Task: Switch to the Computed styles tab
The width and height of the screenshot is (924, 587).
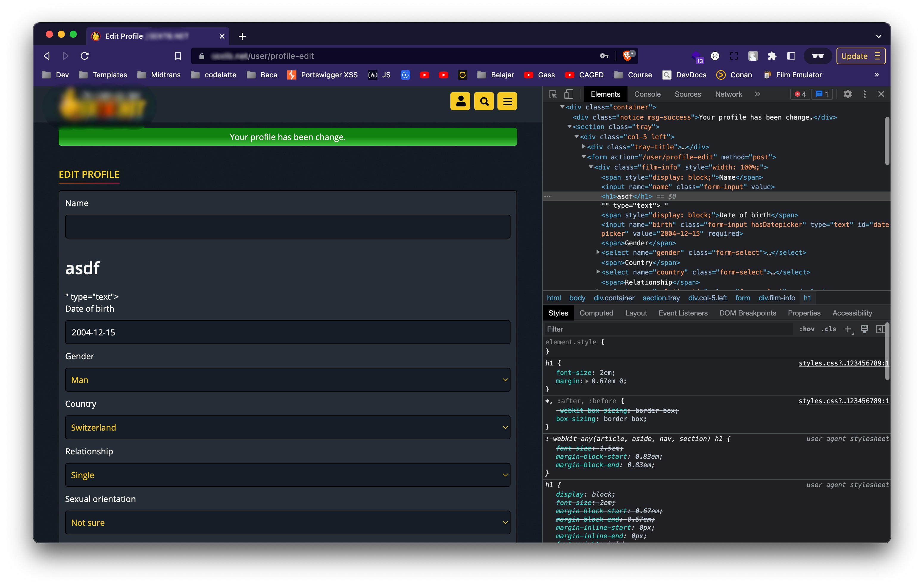Action: [596, 313]
